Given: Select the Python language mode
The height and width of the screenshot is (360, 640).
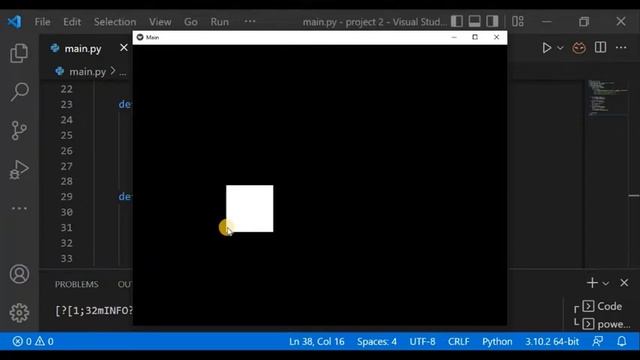Looking at the screenshot, I should (x=497, y=341).
